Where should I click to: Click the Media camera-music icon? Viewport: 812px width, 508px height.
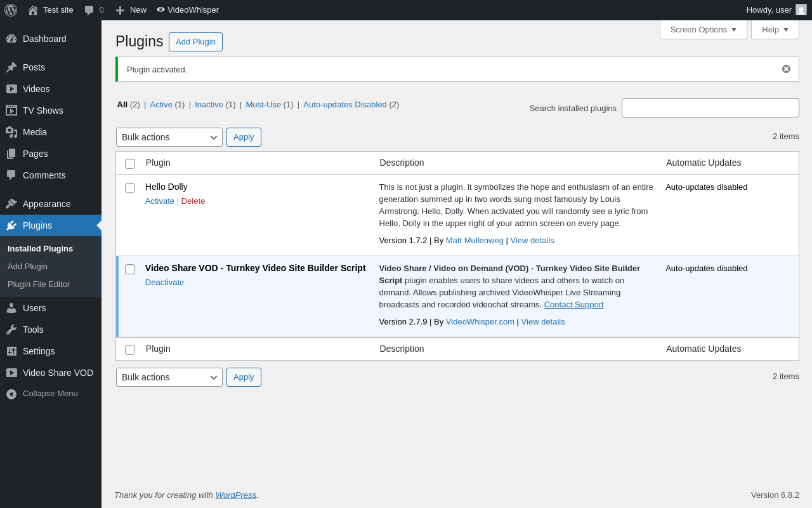(11, 132)
